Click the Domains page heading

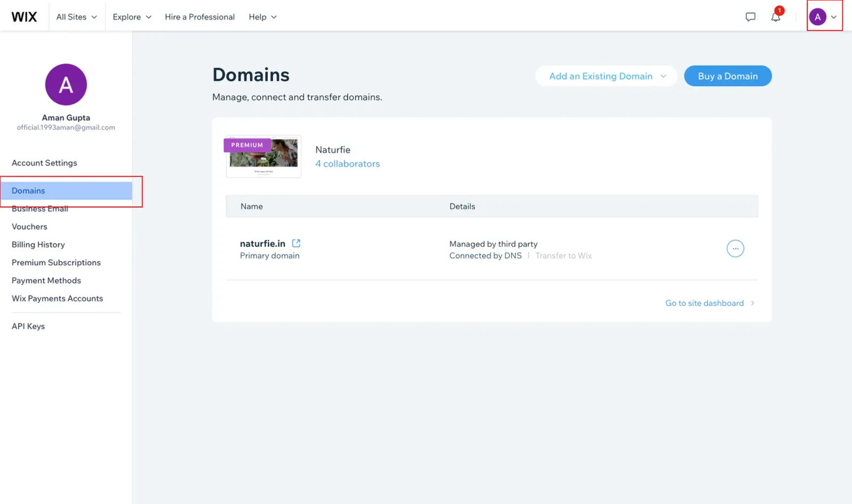coord(251,75)
